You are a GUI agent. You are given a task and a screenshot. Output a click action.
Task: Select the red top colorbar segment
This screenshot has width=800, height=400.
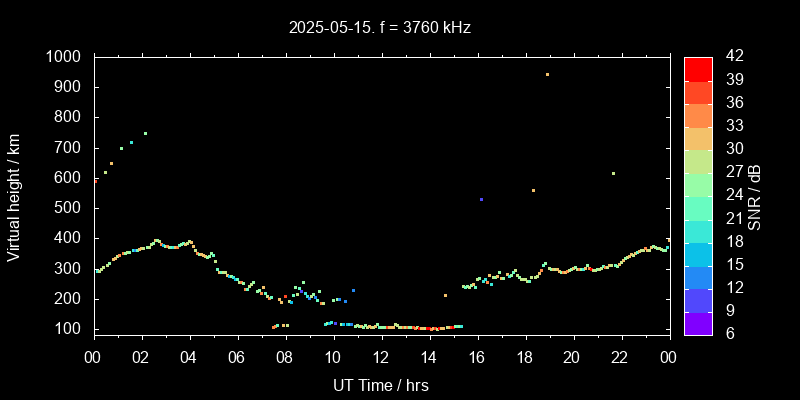click(x=698, y=68)
